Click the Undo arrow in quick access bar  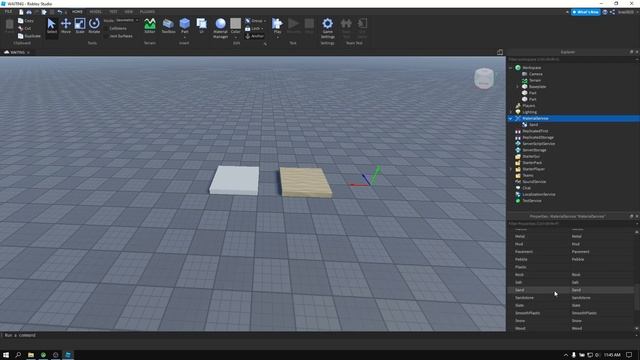click(x=60, y=12)
